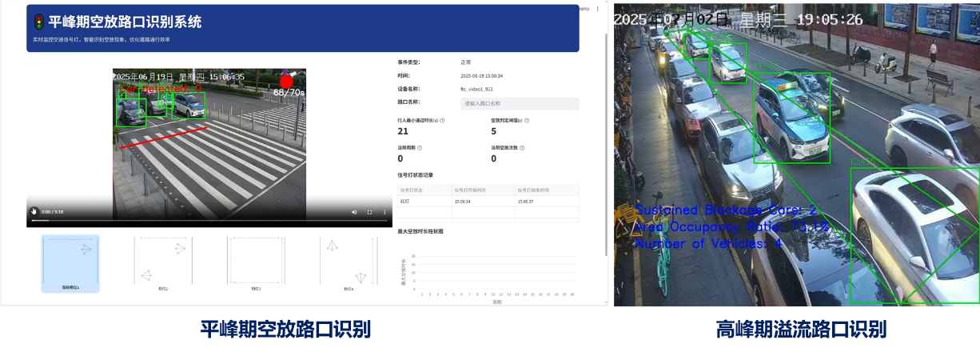Click the traffic light logo icon

(38, 22)
